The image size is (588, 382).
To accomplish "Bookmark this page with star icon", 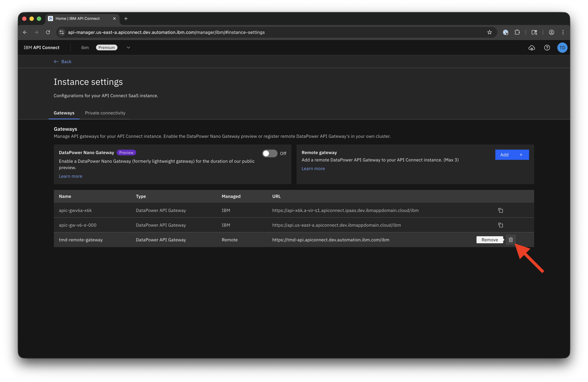I will (489, 32).
